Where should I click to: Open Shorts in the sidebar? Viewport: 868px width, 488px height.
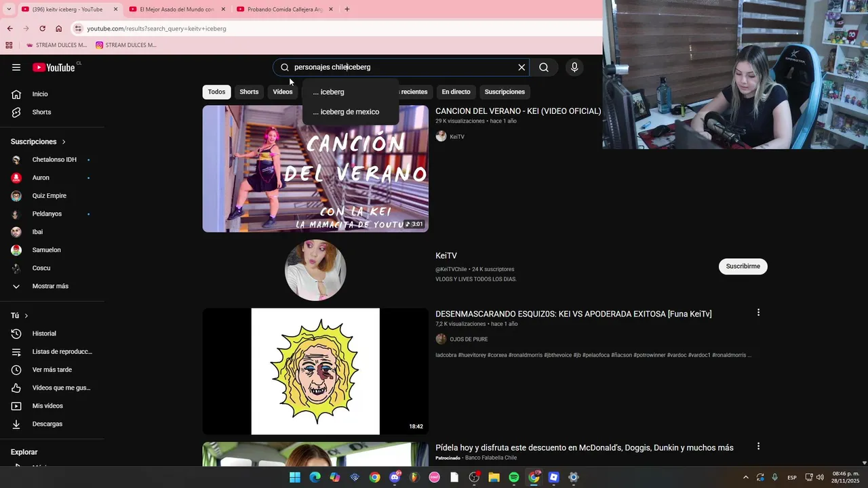(52, 112)
